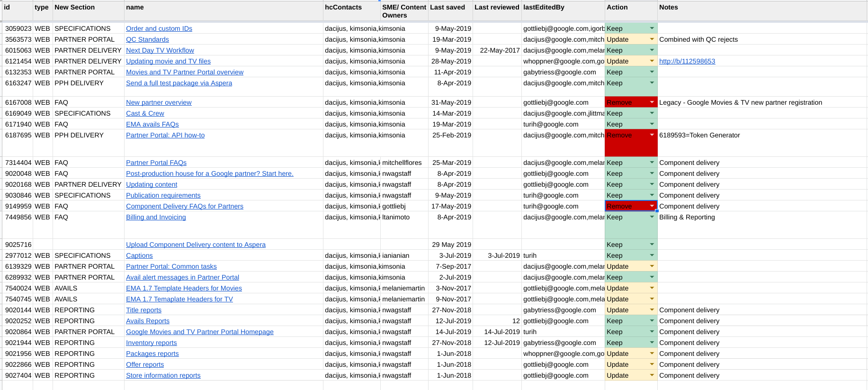This screenshot has height=390, width=868.
Task: Select the '29 May 2019' Last saved cell
Action: [x=450, y=245]
